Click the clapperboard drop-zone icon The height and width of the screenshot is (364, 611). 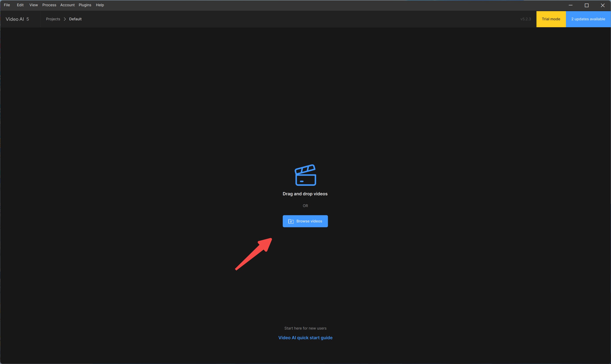coord(305,175)
